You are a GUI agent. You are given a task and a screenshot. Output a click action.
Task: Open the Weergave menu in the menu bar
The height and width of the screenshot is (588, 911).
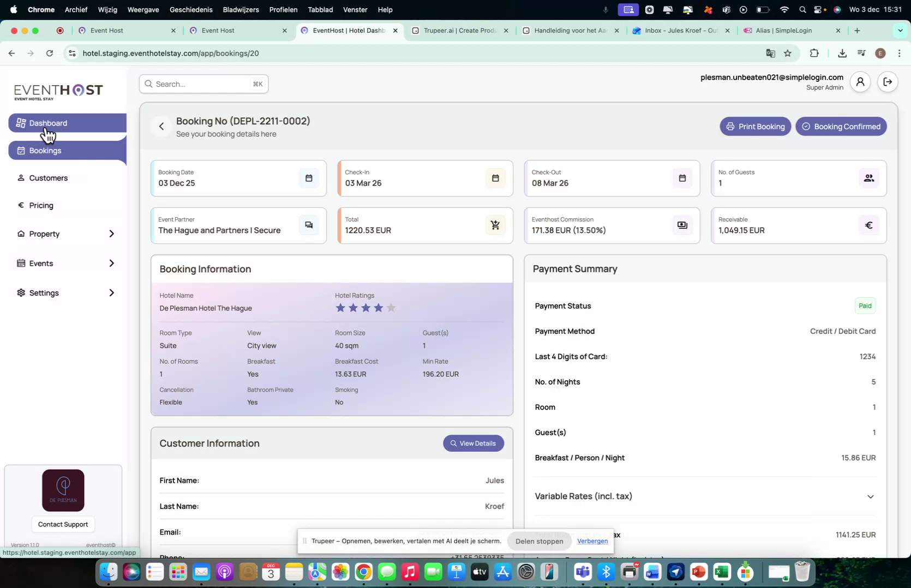pyautogui.click(x=143, y=9)
